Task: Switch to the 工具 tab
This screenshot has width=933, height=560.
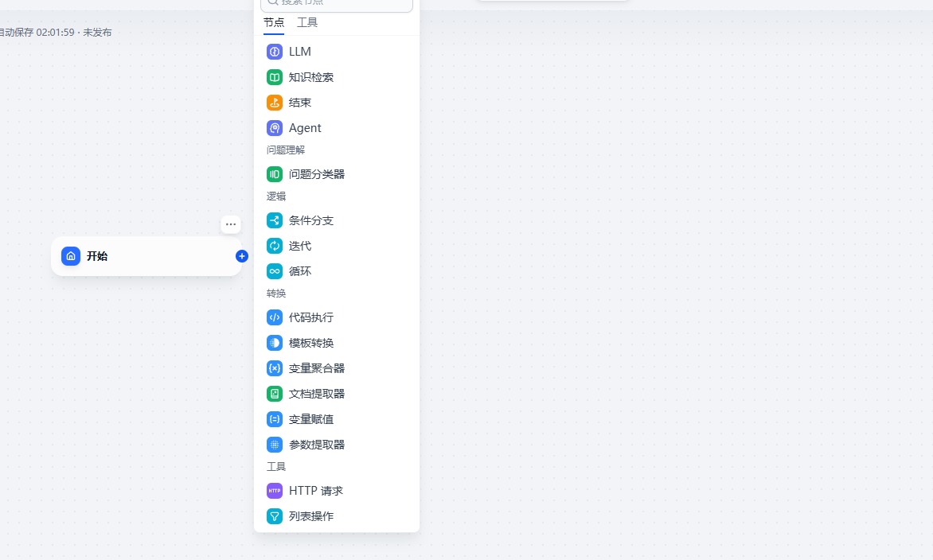Action: click(x=307, y=22)
